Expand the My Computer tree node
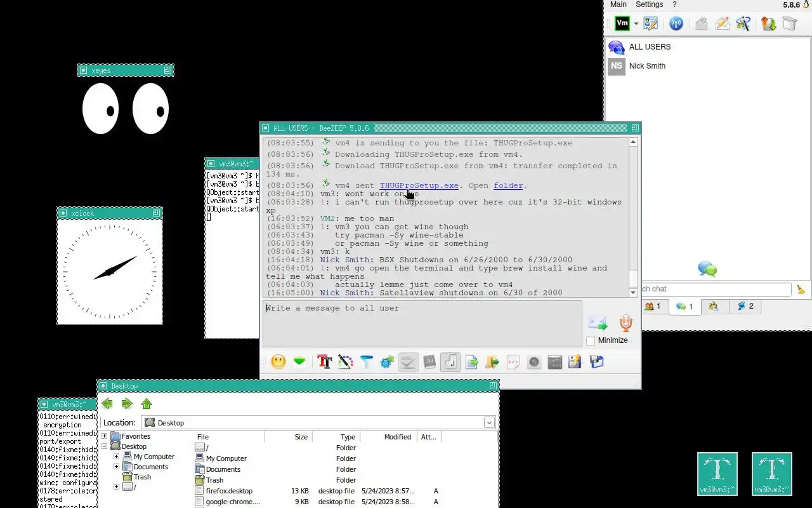Viewport: 812px width, 508px height. pyautogui.click(x=116, y=457)
